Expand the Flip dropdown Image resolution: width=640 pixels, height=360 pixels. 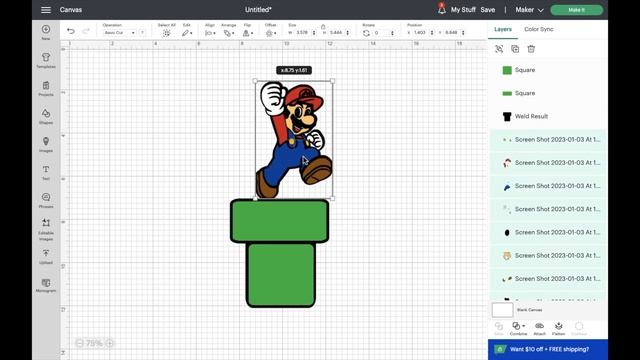tap(248, 33)
